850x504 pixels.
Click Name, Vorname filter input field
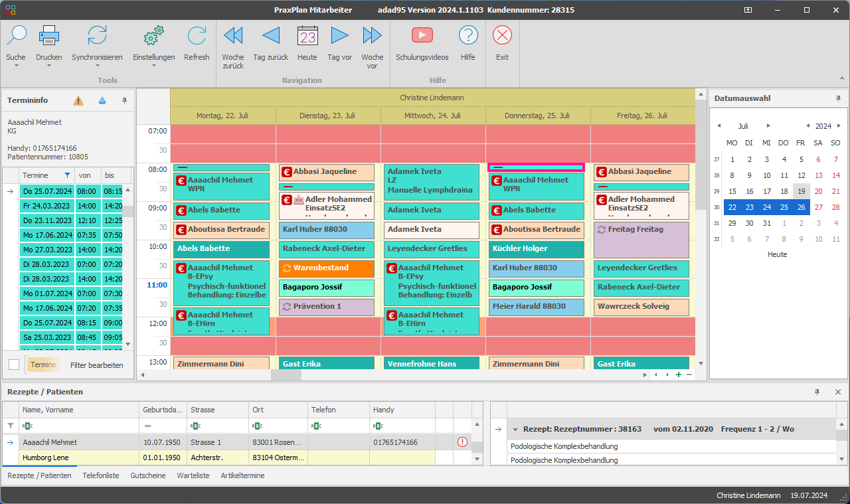79,426
